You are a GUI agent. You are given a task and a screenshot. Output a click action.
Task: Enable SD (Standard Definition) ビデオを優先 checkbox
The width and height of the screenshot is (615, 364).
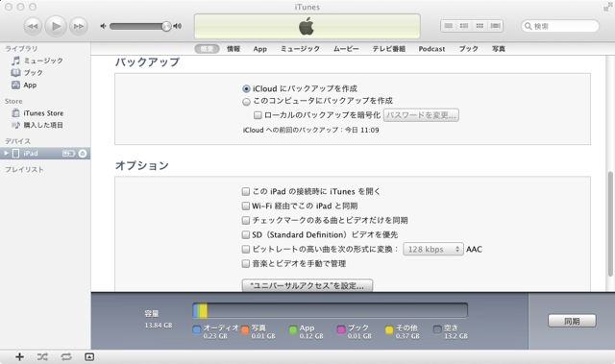click(246, 234)
